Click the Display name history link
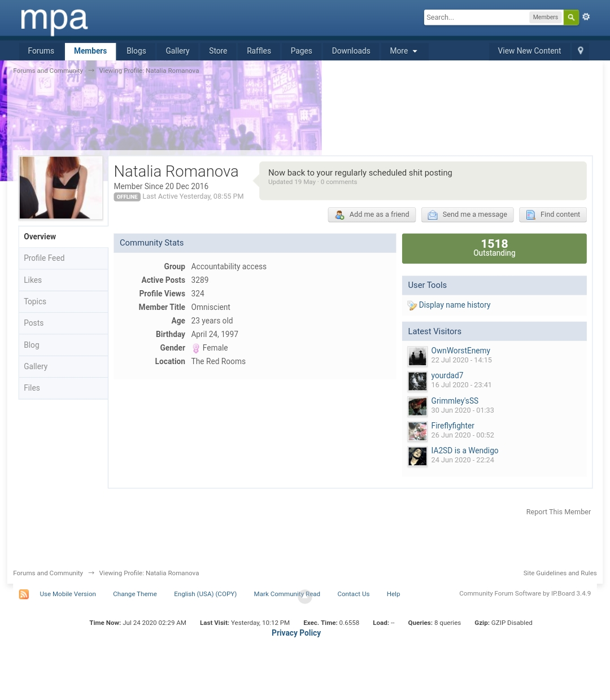 [455, 305]
